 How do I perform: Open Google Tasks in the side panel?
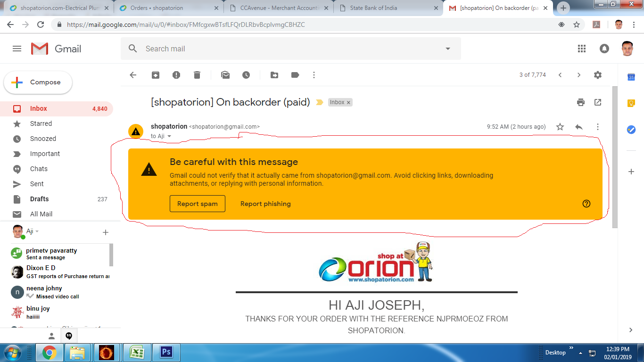(631, 130)
